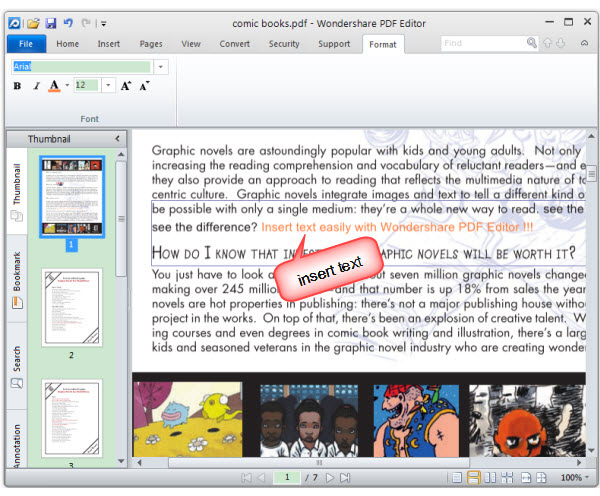Open the Customize Quick Access toolbar dropdown
The width and height of the screenshot is (600, 496).
tap(103, 24)
